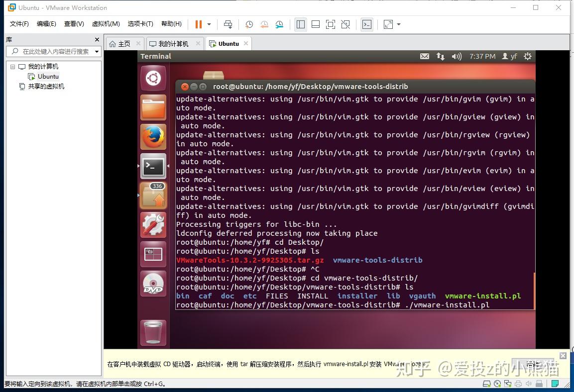This screenshot has width=574, height=392.
Task: Pause the virtual machine via the orange pause icon
Action: click(199, 24)
